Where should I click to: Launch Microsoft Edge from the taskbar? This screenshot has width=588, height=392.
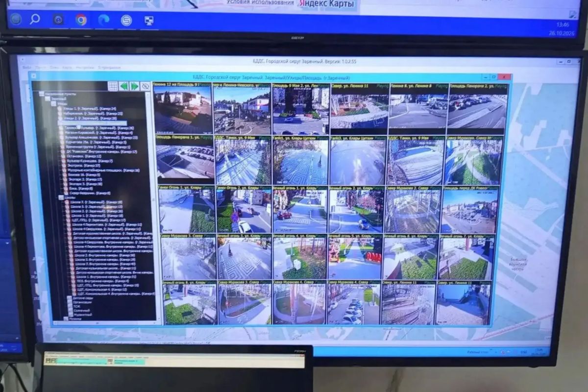[103, 20]
